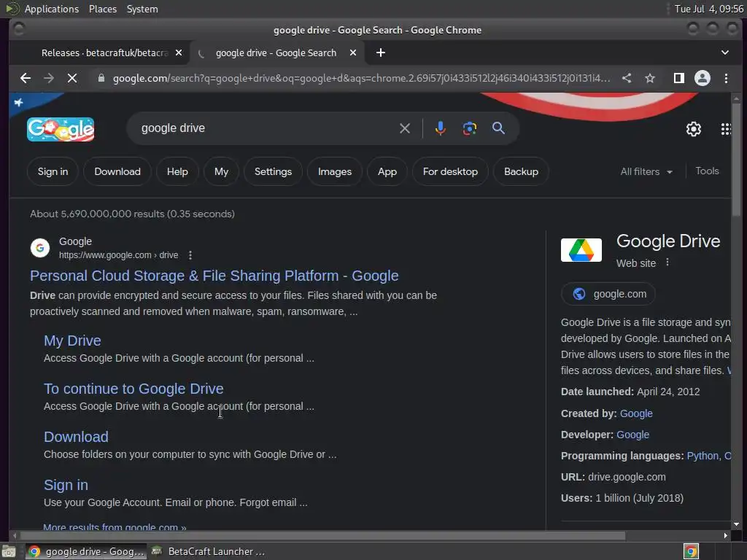This screenshot has height=560, width=747.
Task: Close the google drive search tab
Action: coord(353,52)
